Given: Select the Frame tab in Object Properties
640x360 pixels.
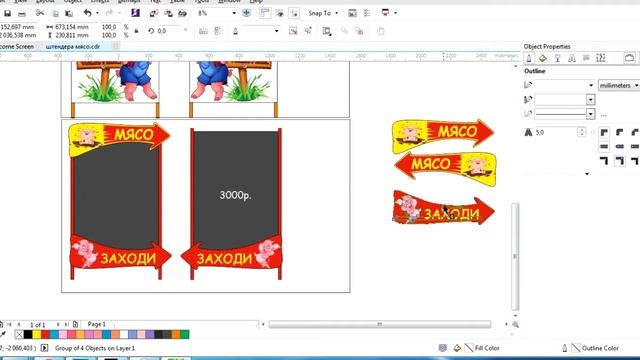Looking at the screenshot, I should point(600,58).
